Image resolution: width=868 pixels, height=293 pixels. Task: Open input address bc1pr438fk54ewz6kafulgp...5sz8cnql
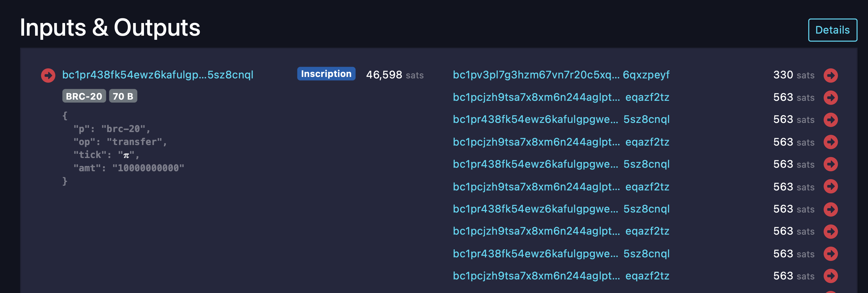158,75
